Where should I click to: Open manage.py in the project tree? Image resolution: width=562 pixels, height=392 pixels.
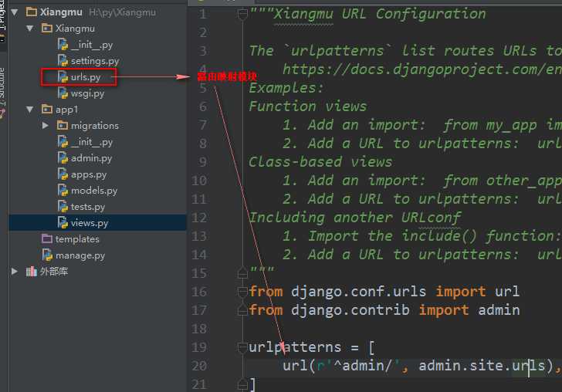[80, 255]
